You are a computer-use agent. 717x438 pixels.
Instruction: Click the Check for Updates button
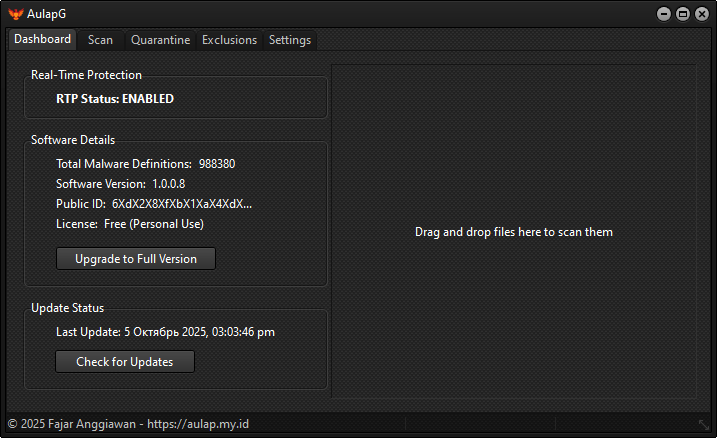coord(125,362)
